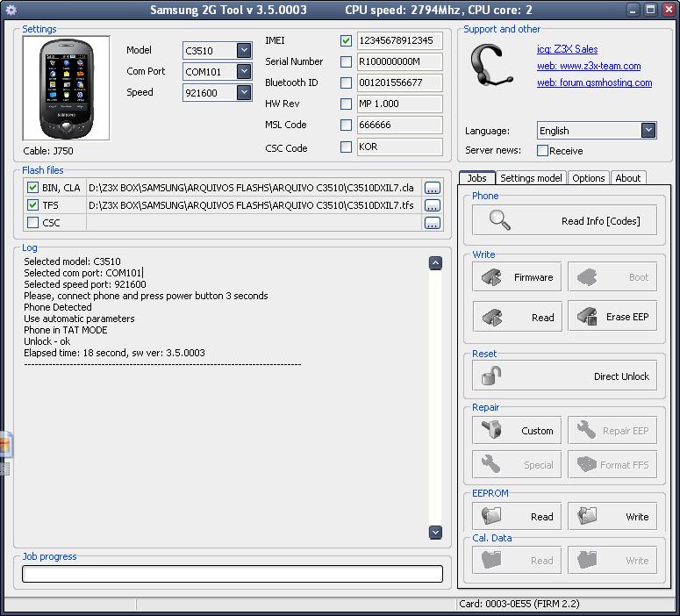The height and width of the screenshot is (616, 680).
Task: Click the C3510DXIL7.tfs file path
Action: tap(254, 205)
